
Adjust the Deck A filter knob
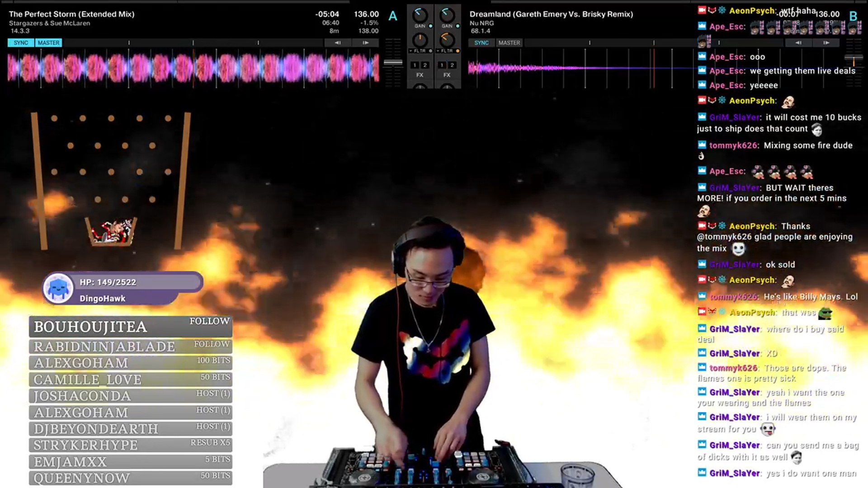(x=420, y=40)
